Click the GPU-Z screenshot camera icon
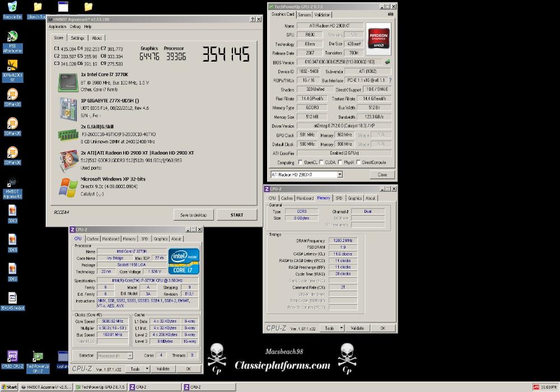Screen dimensions: 560x392 click(390, 15)
